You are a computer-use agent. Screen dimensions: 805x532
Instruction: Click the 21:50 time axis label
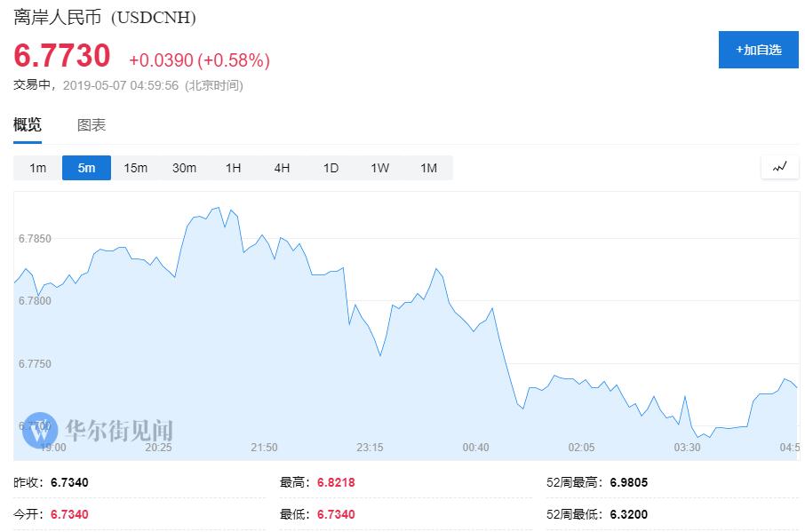(264, 448)
